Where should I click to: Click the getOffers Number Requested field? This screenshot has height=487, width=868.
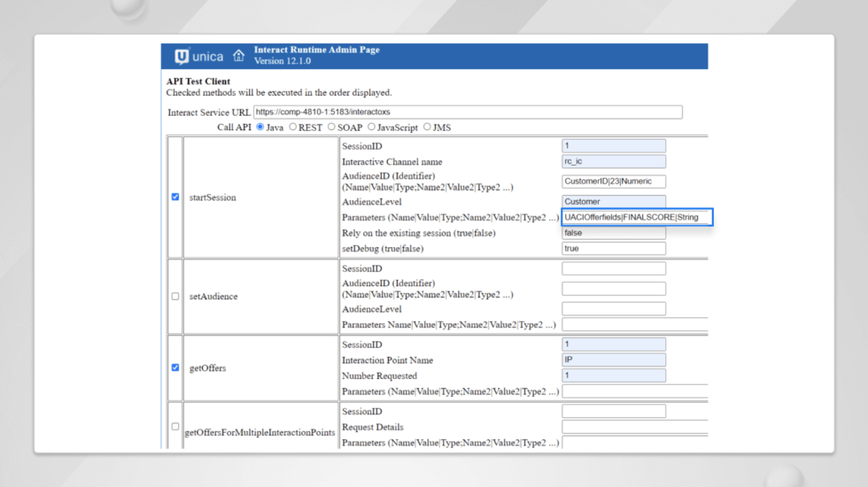coord(614,375)
